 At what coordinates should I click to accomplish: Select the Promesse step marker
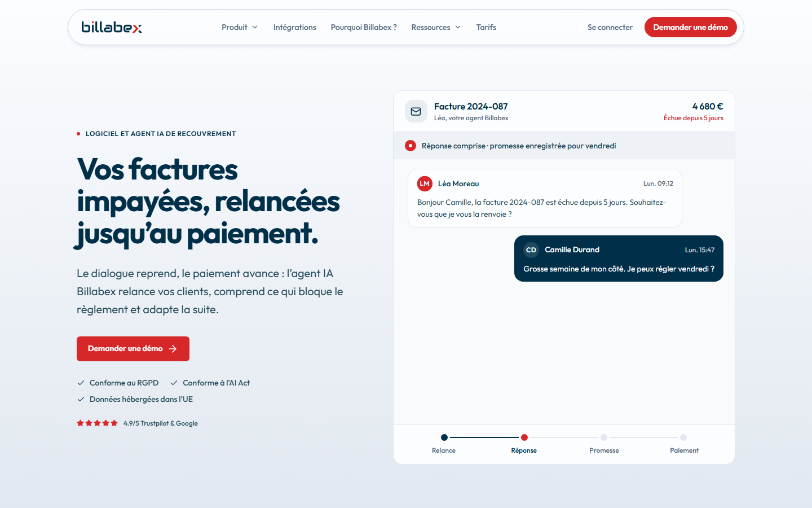pos(604,437)
